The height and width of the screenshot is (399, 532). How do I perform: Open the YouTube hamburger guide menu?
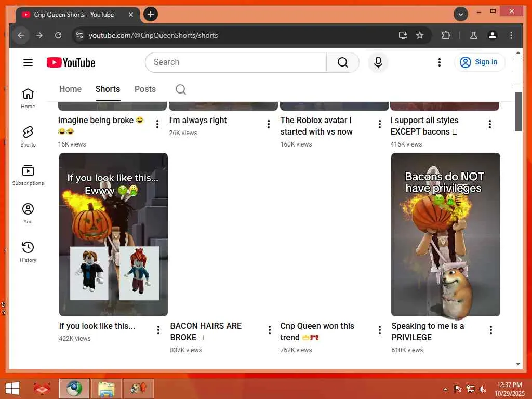[28, 62]
